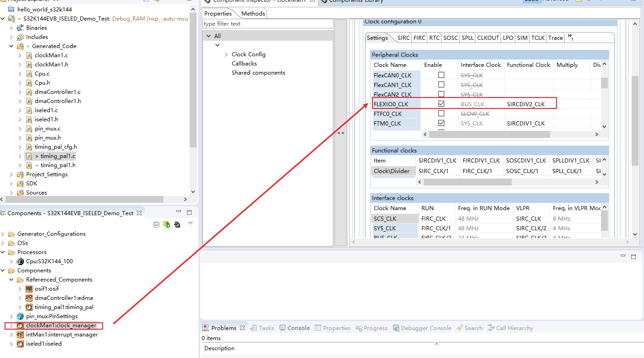This screenshot has height=358, width=644.
Task: Switch to the FIRC tab
Action: coord(420,38)
